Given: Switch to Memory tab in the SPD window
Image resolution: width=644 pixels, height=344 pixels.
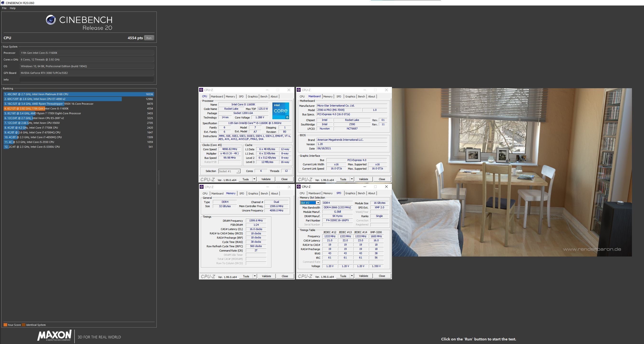Looking at the screenshot, I should (328, 193).
